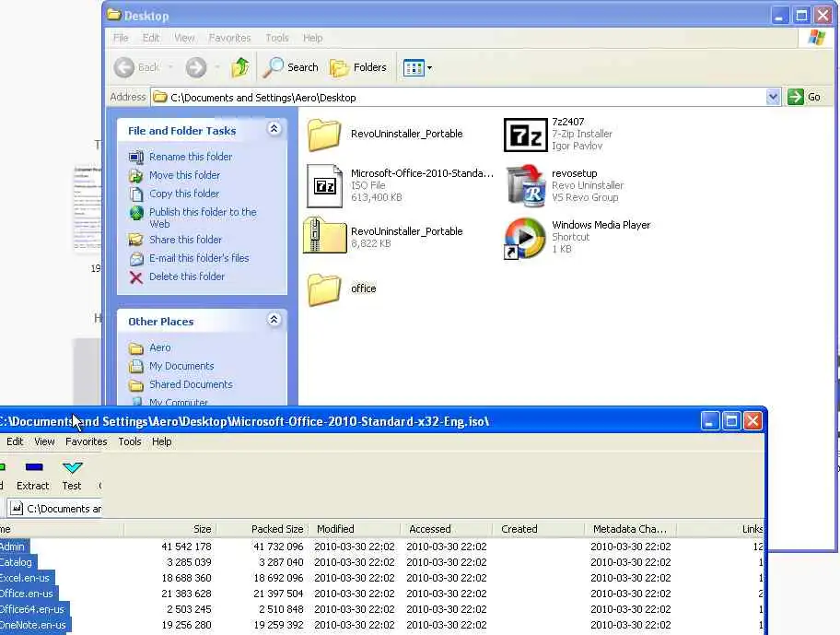
Task: Open the Favorites menu in Desktop window
Action: coord(229,38)
